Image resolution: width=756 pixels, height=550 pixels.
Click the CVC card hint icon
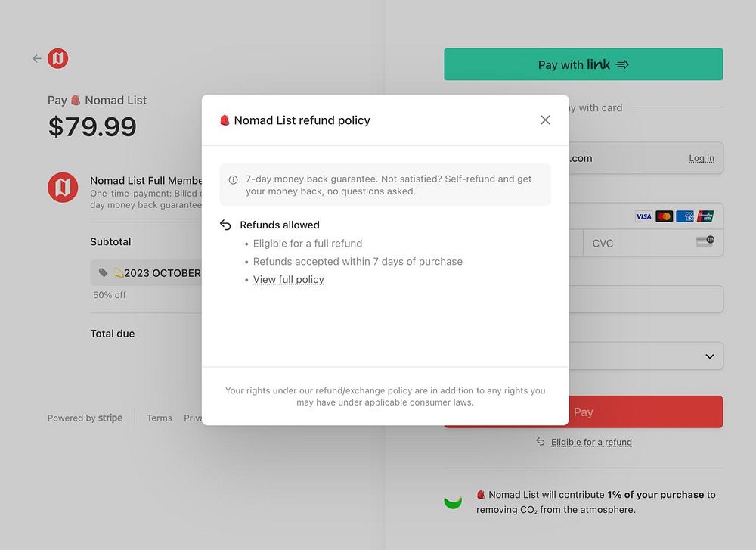705,241
